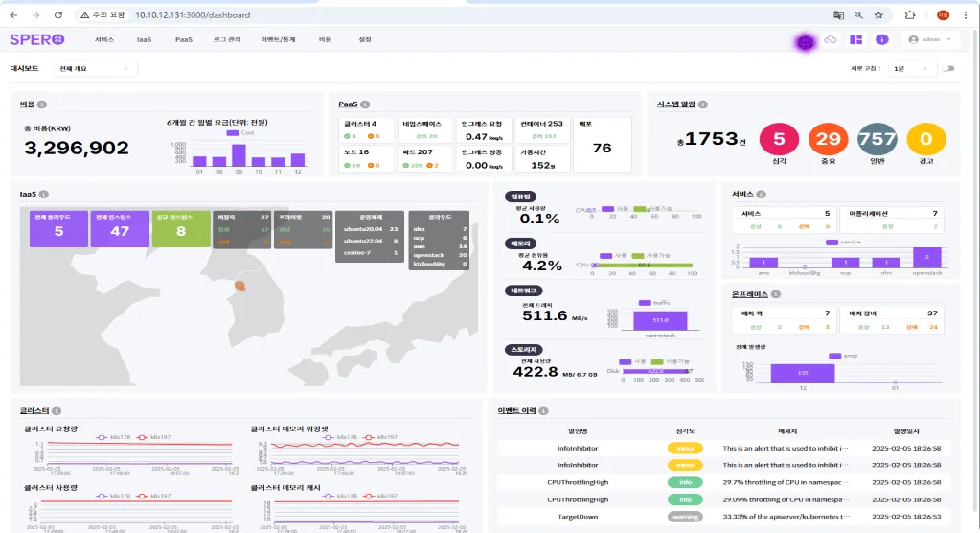
Task: Open the 서비스 panel title link
Action: click(742, 195)
